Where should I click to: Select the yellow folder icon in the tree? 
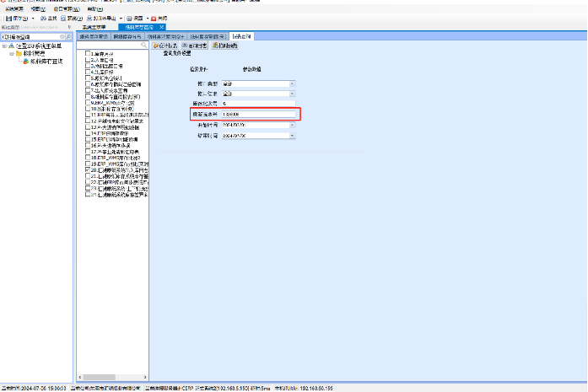19,54
